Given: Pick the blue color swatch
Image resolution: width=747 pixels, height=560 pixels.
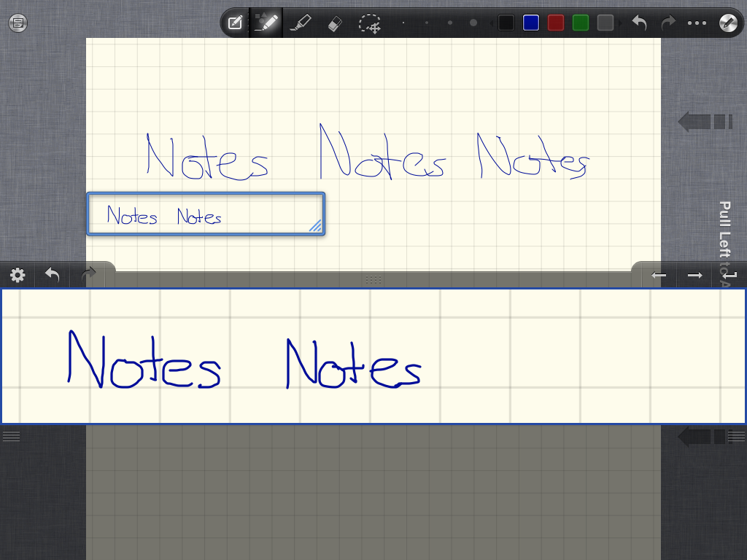Looking at the screenshot, I should click(531, 23).
